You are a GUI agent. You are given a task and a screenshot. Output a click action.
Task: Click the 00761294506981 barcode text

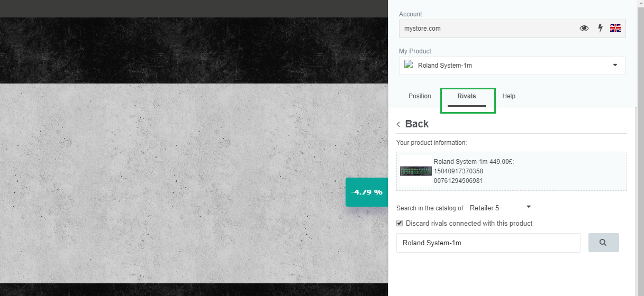(x=458, y=181)
